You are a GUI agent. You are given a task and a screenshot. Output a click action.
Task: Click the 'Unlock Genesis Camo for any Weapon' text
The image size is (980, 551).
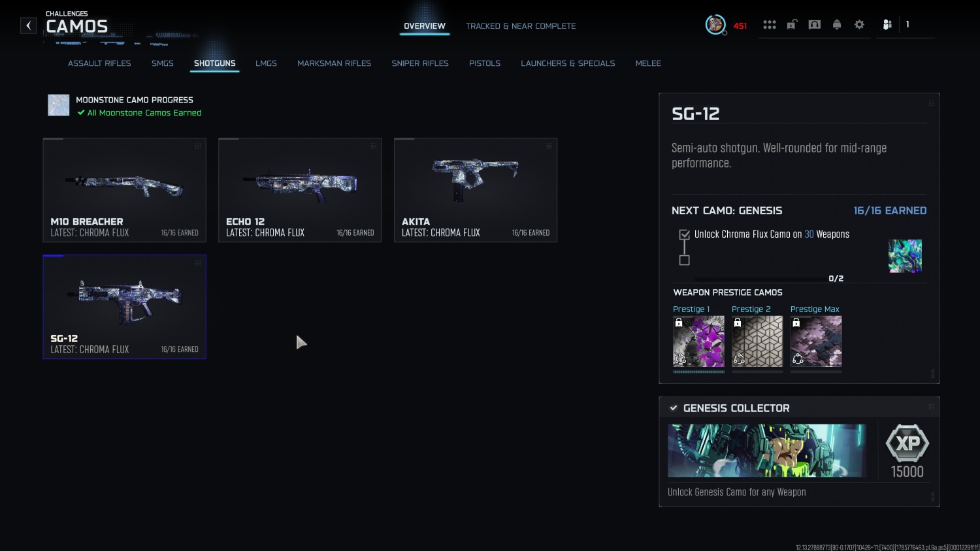(x=737, y=492)
